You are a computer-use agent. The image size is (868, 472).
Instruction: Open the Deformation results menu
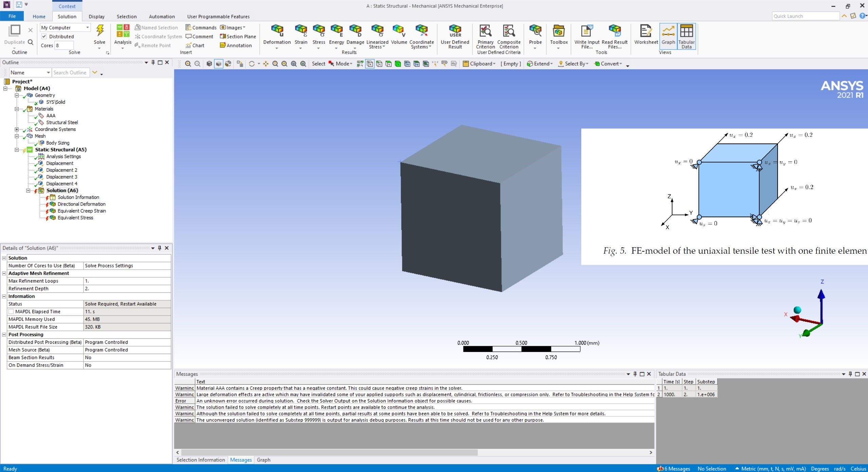pos(277,37)
